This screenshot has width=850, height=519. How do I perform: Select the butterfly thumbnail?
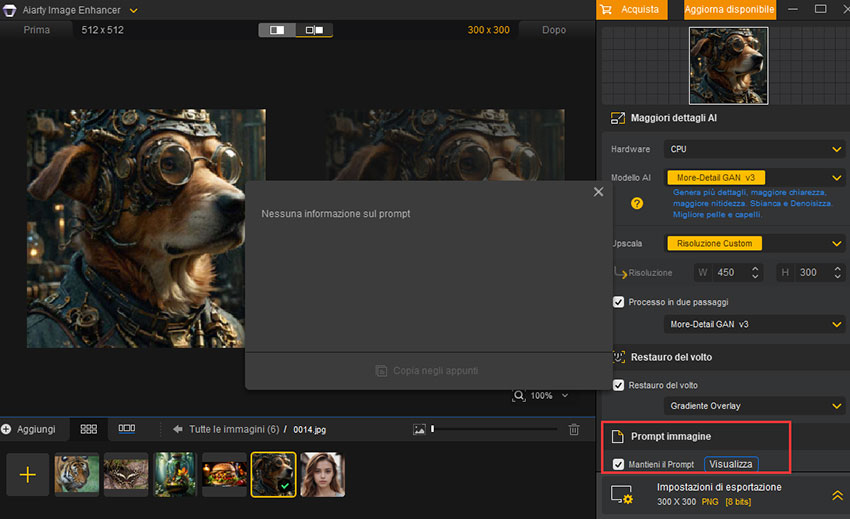point(126,475)
